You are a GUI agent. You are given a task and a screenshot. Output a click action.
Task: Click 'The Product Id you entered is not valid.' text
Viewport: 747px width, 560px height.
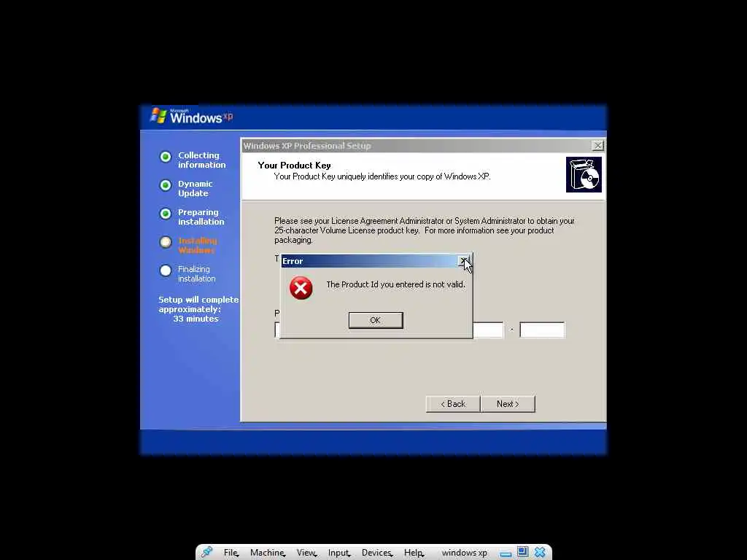pos(395,284)
